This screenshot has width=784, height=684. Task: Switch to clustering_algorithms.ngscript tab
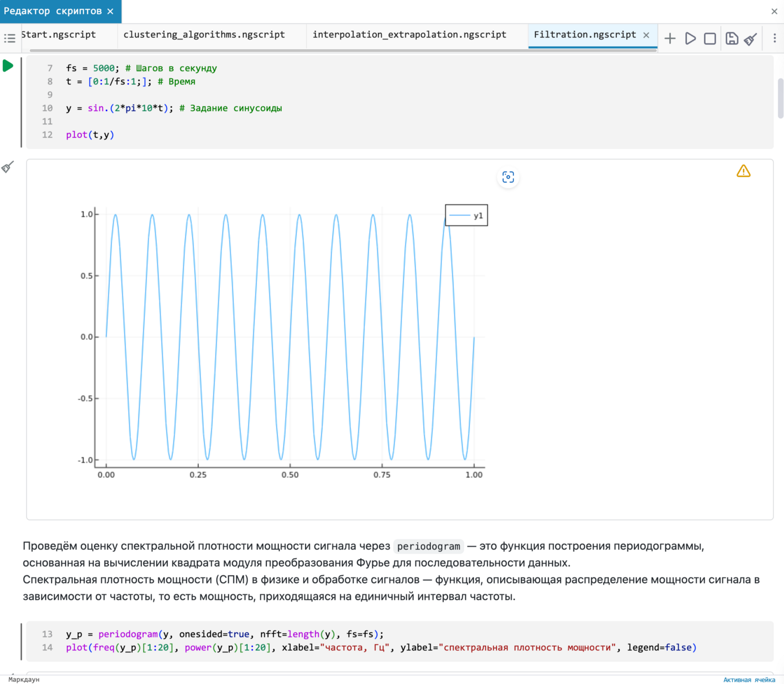click(204, 35)
